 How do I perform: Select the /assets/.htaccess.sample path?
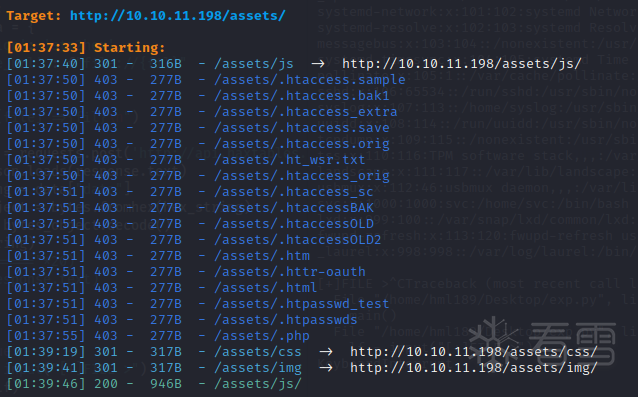310,79
